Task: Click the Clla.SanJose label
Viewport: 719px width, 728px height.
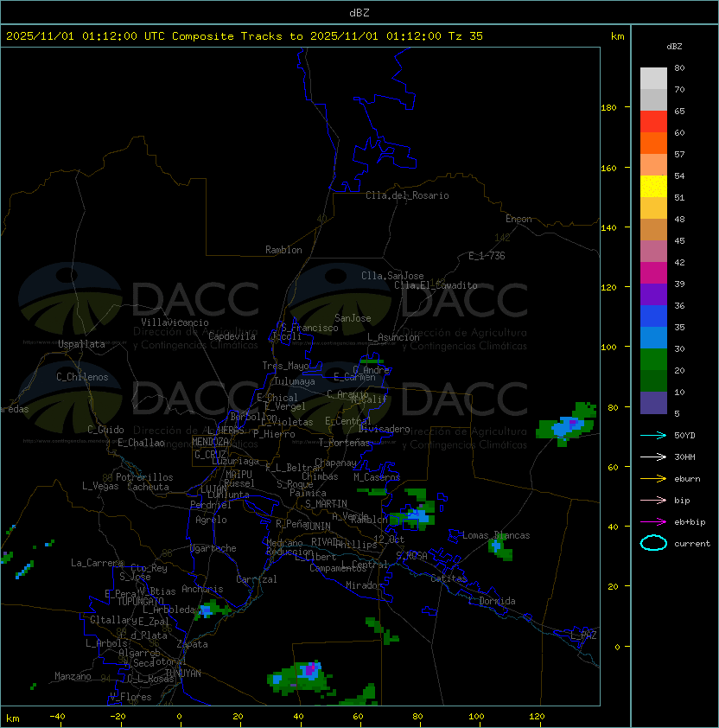Action: point(392,276)
